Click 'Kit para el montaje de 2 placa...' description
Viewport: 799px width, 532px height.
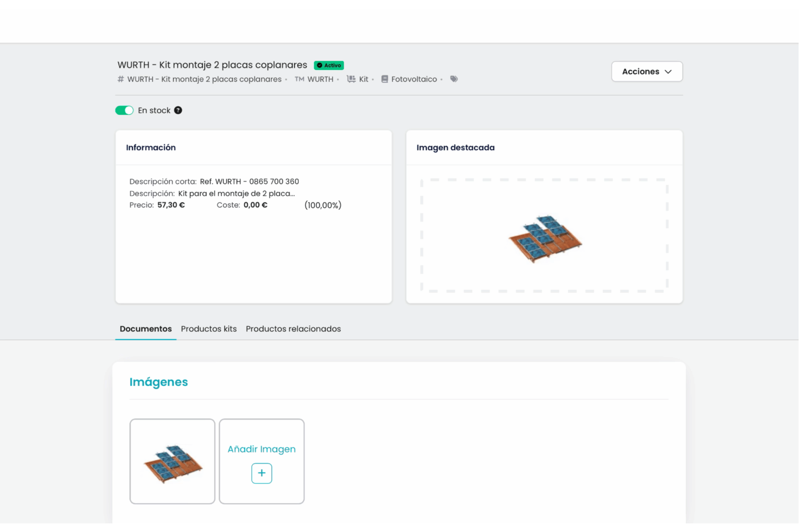[x=237, y=193]
